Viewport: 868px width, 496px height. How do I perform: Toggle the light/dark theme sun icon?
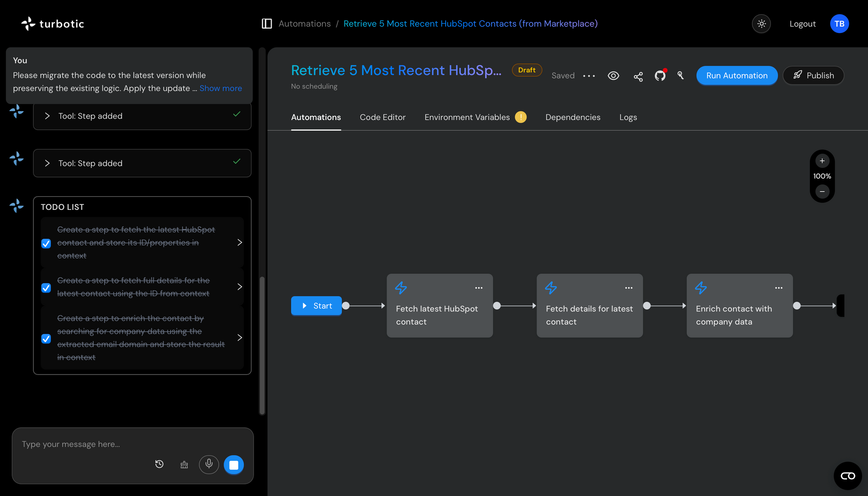click(761, 24)
